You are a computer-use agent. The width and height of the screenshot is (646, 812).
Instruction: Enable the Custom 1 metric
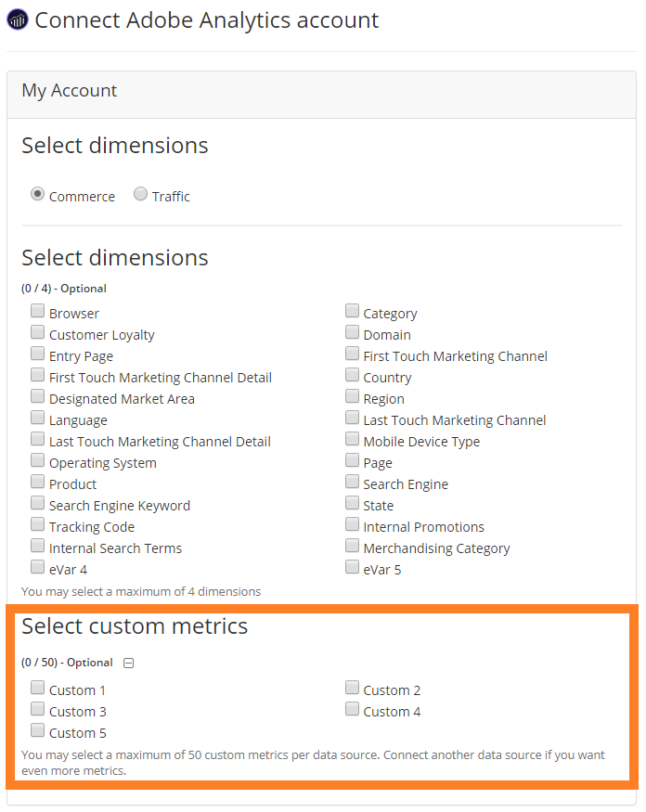pyautogui.click(x=37, y=689)
